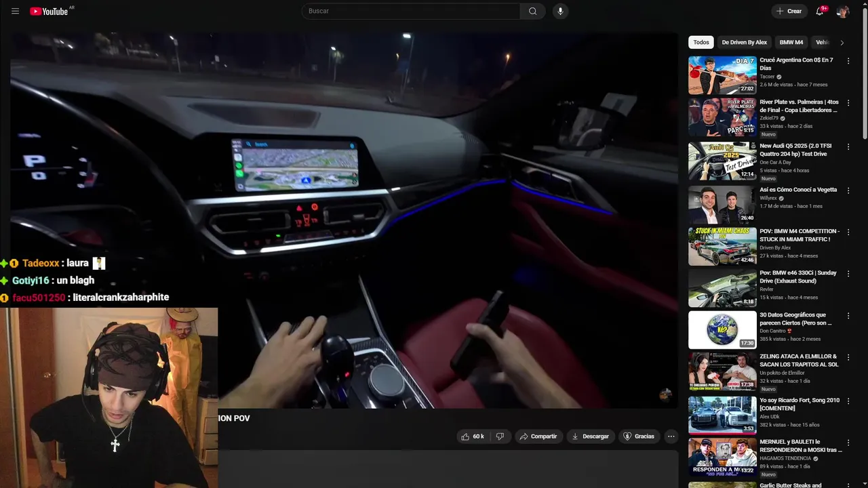Screen dimensions: 868x488
Task: Activate voice search microphone
Action: pyautogui.click(x=559, y=11)
